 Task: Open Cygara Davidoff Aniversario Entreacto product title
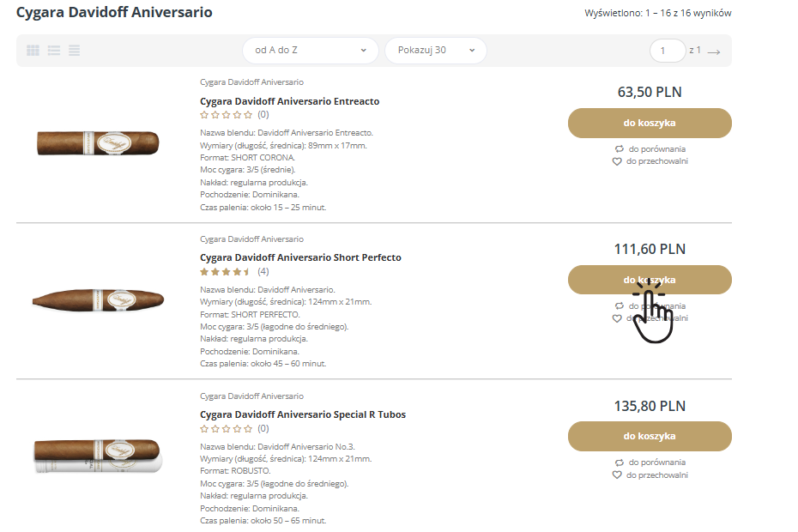pos(289,101)
